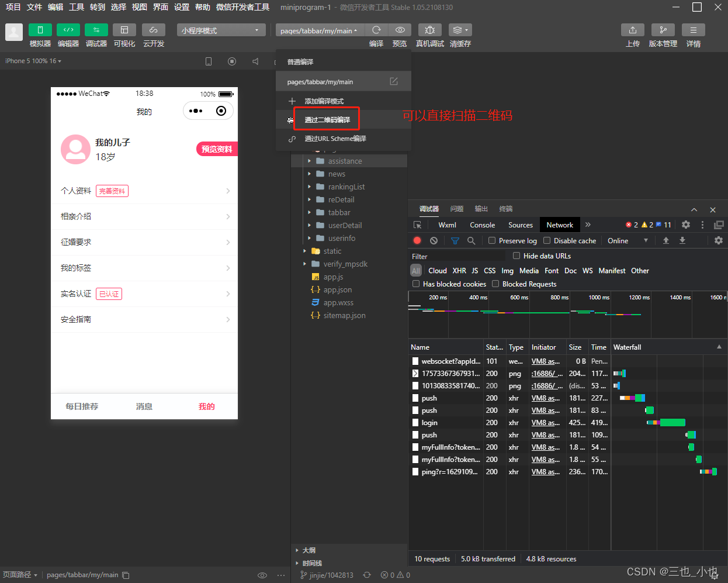This screenshot has width=728, height=583.
Task: Open the pages/tabbar/my/main compile mode dropdown
Action: point(320,30)
